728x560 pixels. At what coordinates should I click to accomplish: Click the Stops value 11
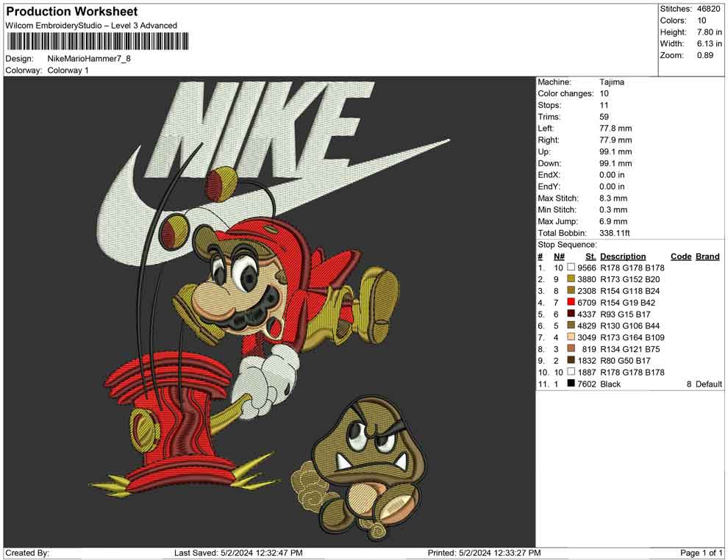[x=604, y=105]
